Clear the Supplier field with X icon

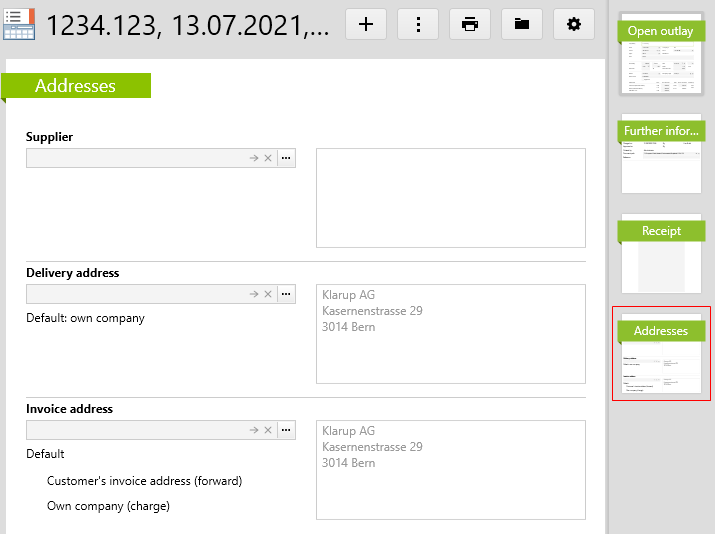pyautogui.click(x=268, y=158)
